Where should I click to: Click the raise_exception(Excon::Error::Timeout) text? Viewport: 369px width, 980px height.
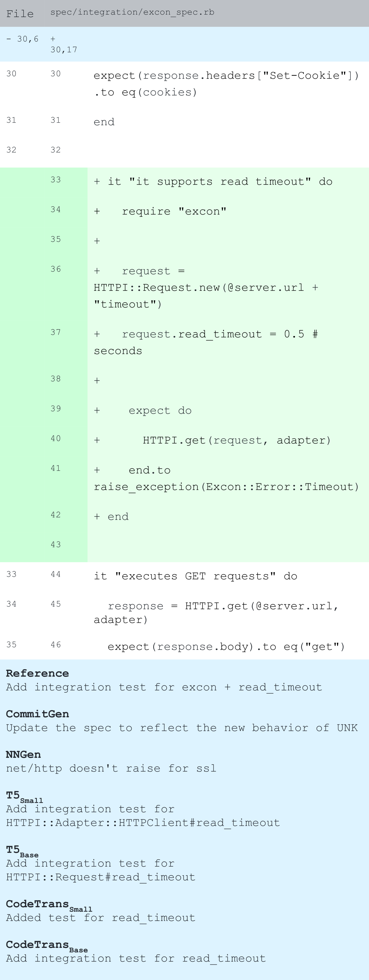click(x=226, y=487)
